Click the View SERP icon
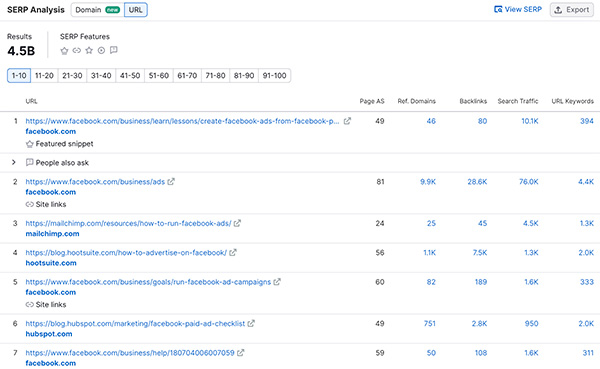This screenshot has height=369, width=600. (498, 10)
